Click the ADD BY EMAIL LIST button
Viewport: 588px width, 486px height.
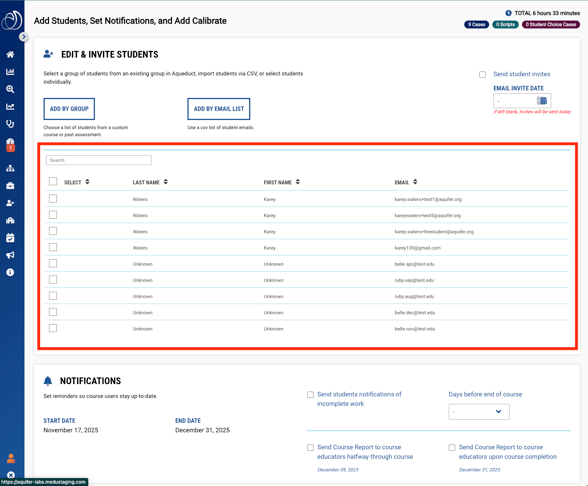219,109
